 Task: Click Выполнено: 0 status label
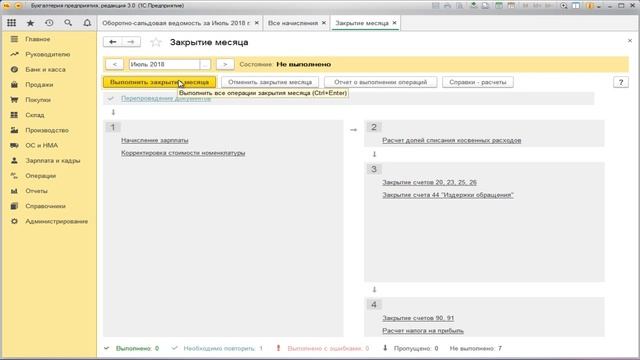click(x=137, y=348)
